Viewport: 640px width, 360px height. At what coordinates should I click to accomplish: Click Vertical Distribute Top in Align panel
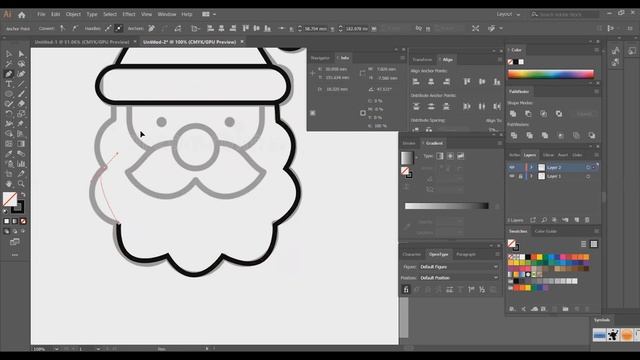pos(416,107)
